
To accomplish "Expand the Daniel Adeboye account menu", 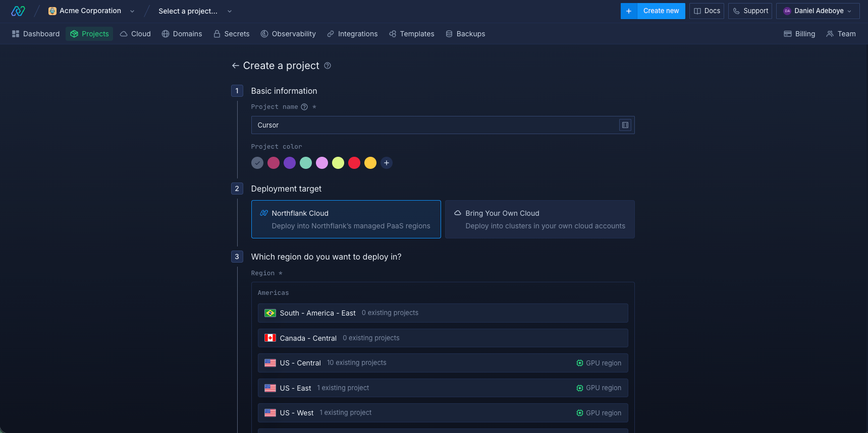I will (818, 11).
